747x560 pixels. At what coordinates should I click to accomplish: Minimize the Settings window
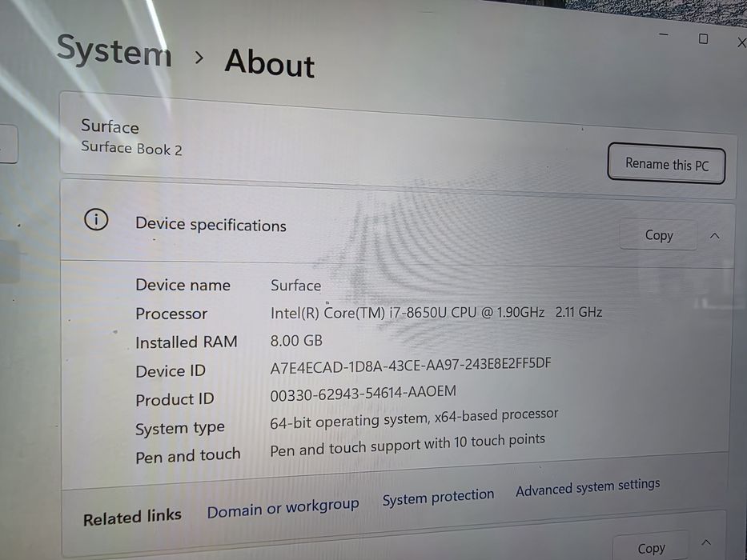click(663, 34)
